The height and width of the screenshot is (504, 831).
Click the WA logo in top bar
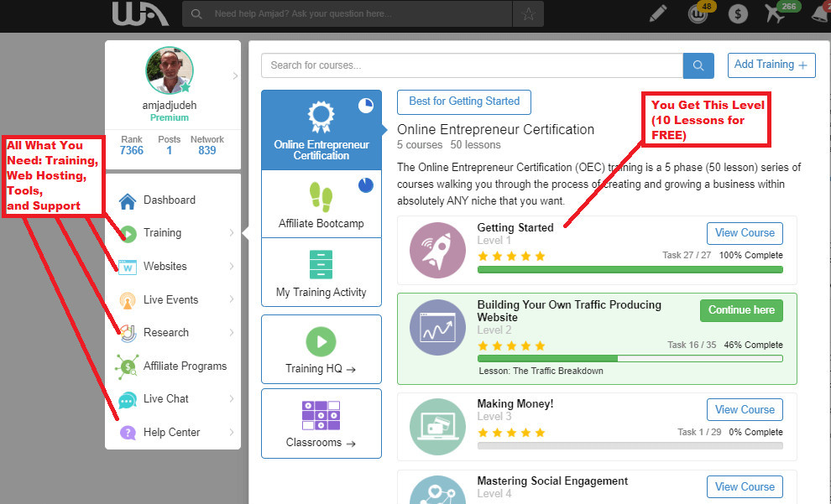[x=140, y=13]
